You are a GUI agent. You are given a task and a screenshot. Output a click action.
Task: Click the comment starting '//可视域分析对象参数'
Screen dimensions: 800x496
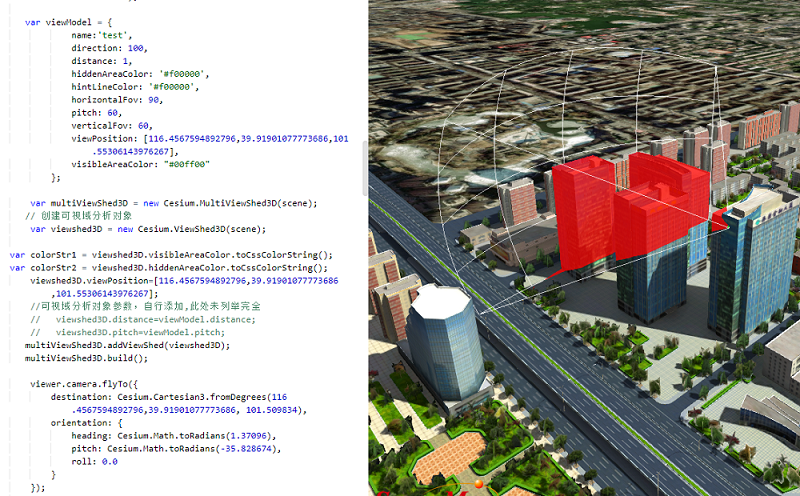point(145,306)
